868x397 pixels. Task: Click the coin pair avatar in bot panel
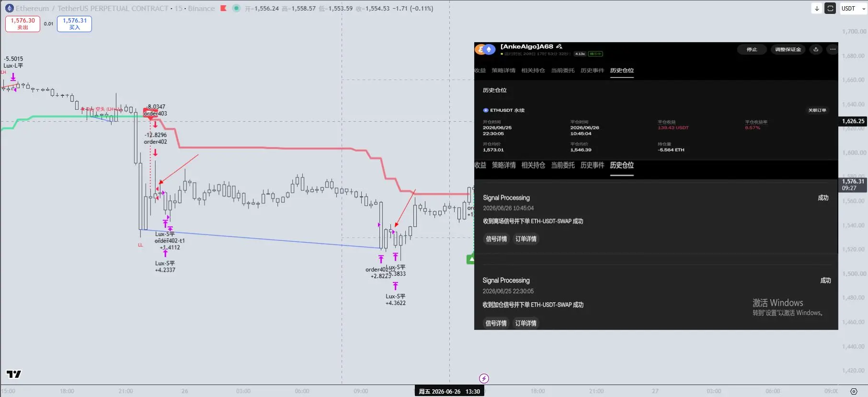click(485, 49)
